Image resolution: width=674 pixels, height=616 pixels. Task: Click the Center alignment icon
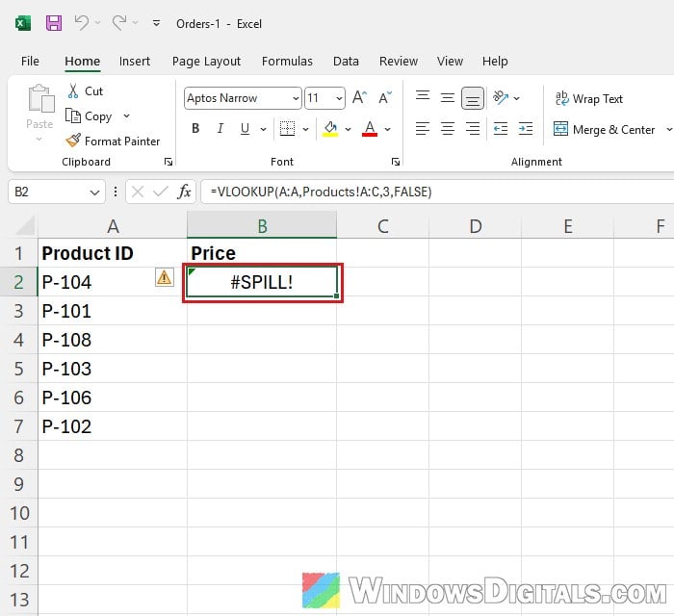(448, 128)
